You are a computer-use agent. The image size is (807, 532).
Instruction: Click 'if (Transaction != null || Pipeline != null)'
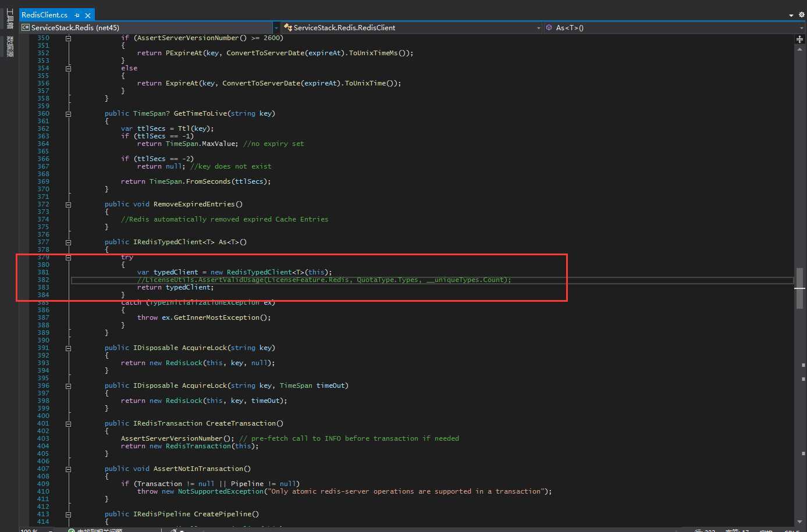point(210,484)
